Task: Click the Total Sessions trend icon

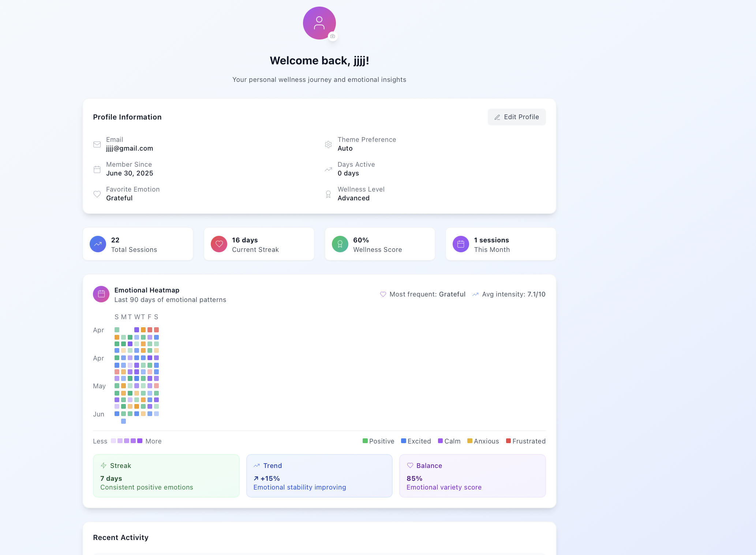Action: (x=98, y=244)
